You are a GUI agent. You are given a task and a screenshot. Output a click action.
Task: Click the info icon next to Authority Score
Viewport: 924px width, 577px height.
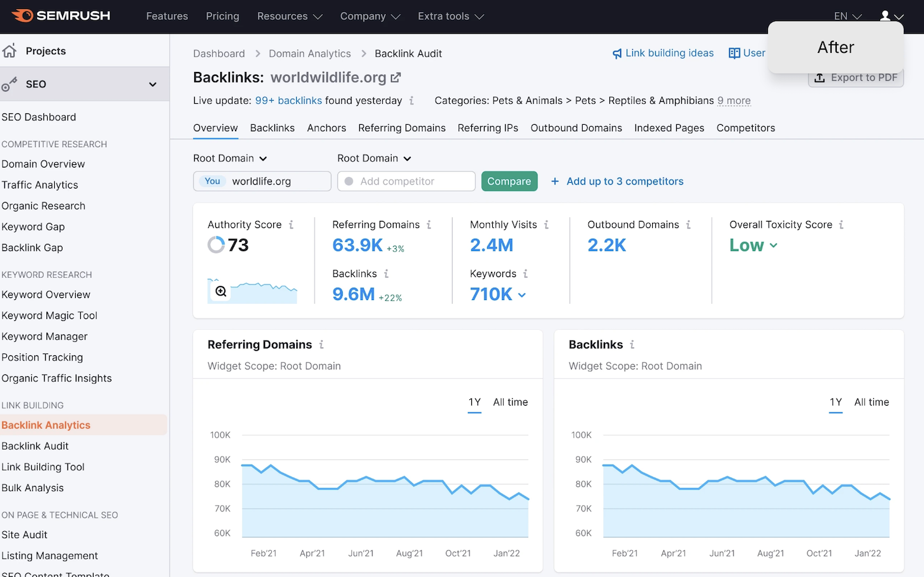pos(291,225)
